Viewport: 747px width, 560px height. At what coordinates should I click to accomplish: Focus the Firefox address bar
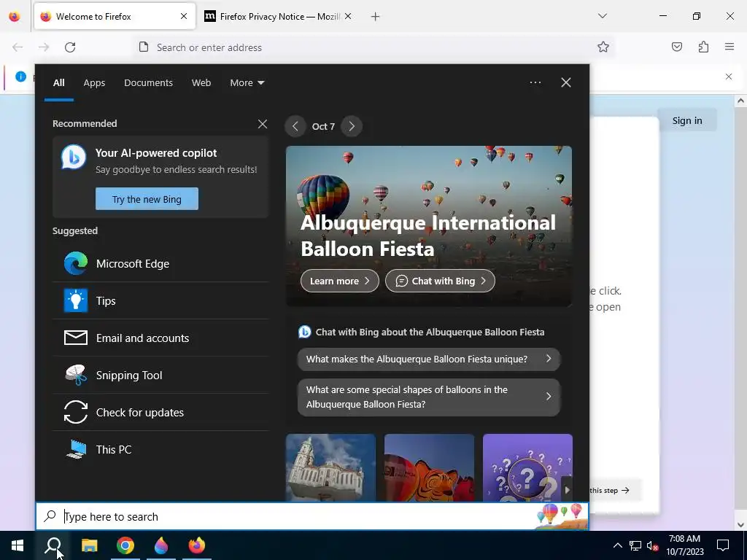click(374, 47)
